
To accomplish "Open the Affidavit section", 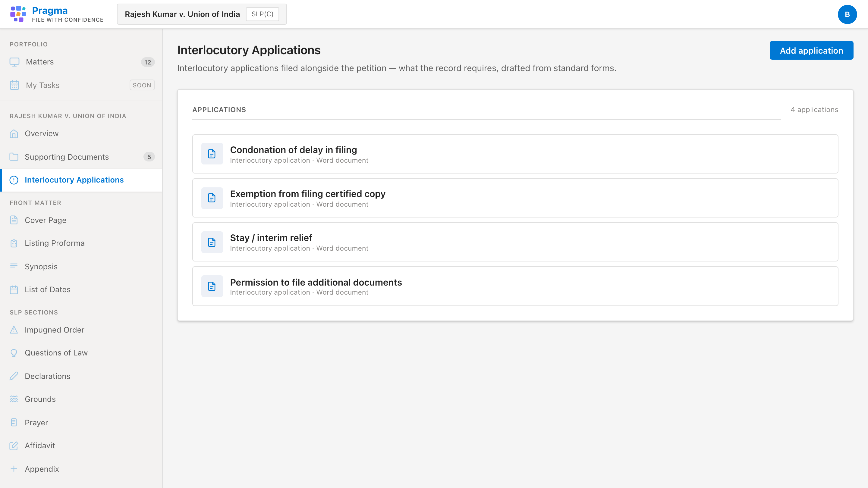I will (x=81, y=446).
